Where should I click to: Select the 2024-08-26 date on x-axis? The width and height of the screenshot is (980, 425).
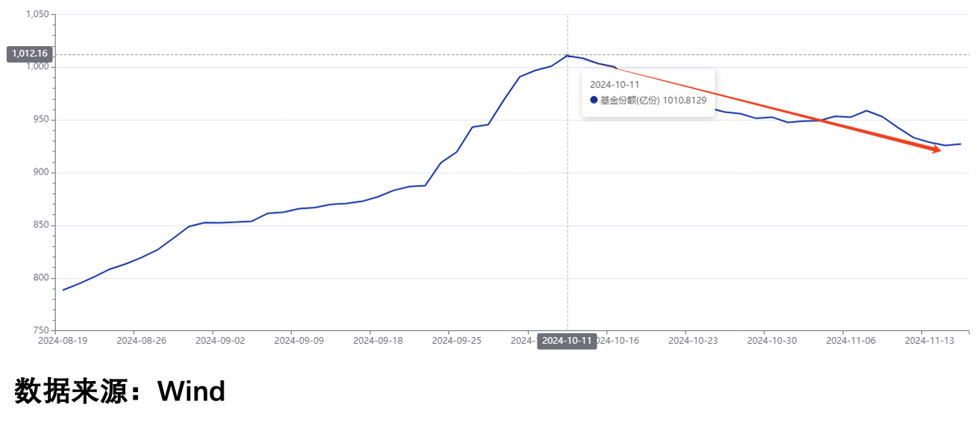click(142, 340)
